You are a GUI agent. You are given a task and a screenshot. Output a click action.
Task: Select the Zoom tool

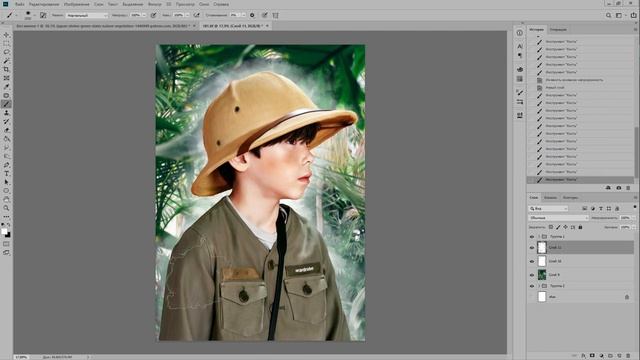[x=6, y=208]
